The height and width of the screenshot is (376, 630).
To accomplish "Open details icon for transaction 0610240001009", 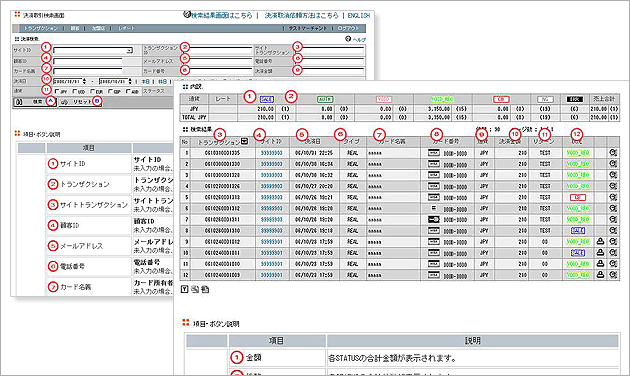I will 613,275.
